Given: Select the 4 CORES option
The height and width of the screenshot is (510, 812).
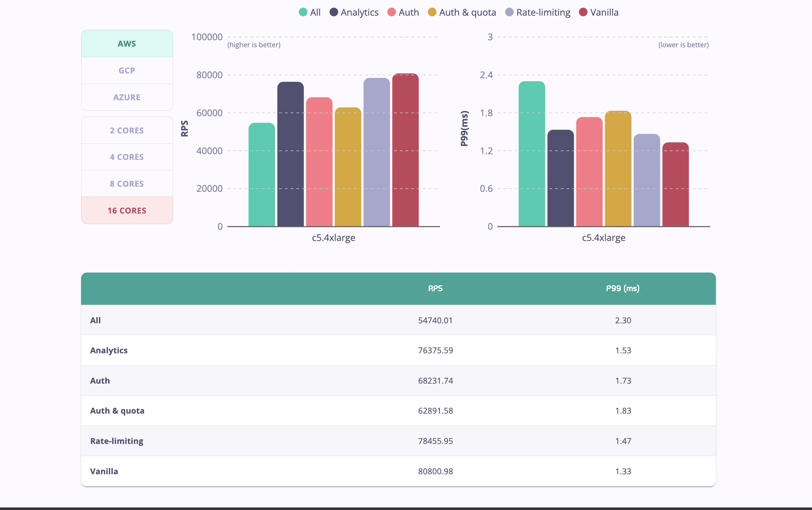Looking at the screenshot, I should point(127,156).
